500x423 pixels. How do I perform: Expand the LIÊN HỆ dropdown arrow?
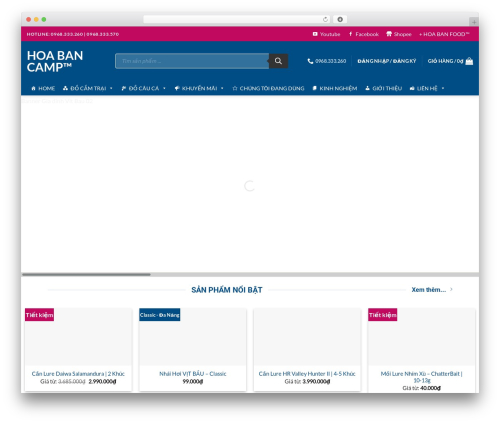(443, 88)
